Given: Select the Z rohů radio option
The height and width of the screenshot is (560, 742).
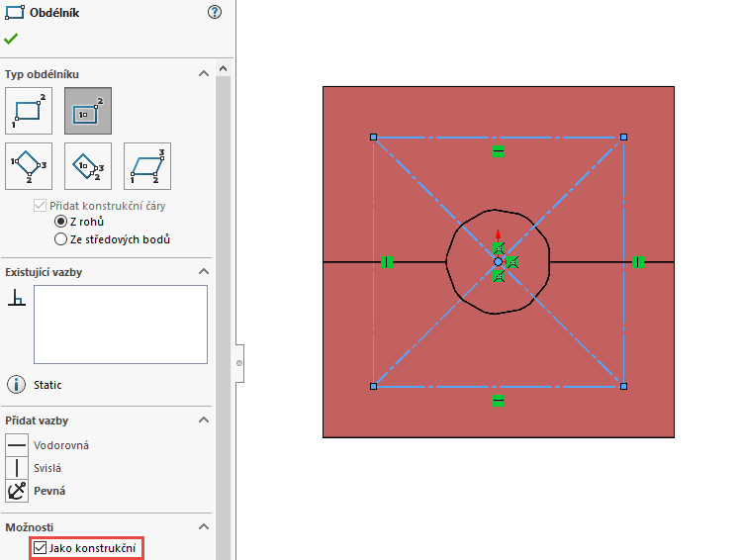Looking at the screenshot, I should [x=60, y=222].
